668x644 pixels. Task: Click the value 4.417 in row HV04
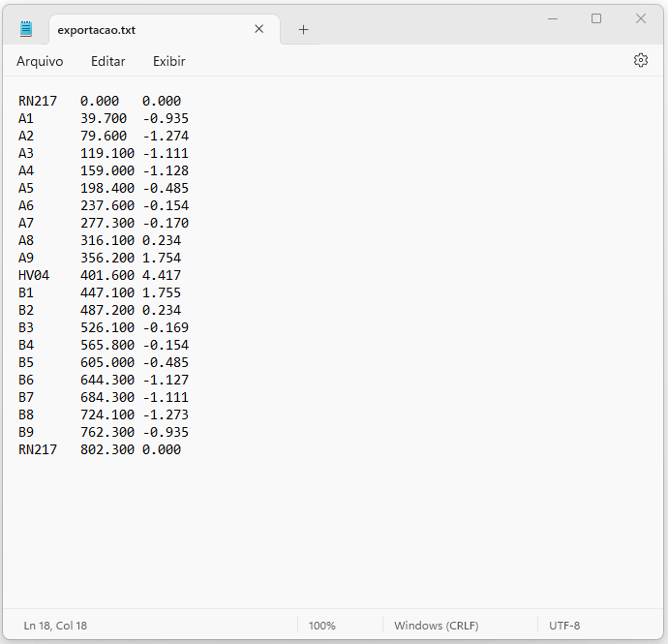[162, 275]
